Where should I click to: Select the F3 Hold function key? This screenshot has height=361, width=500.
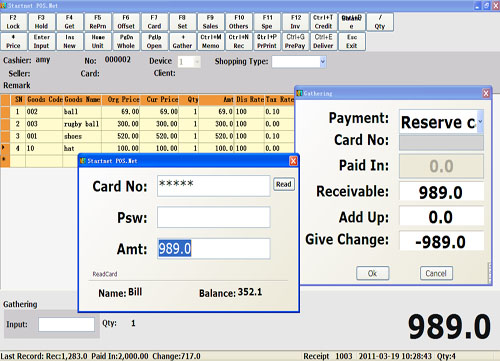coord(41,22)
